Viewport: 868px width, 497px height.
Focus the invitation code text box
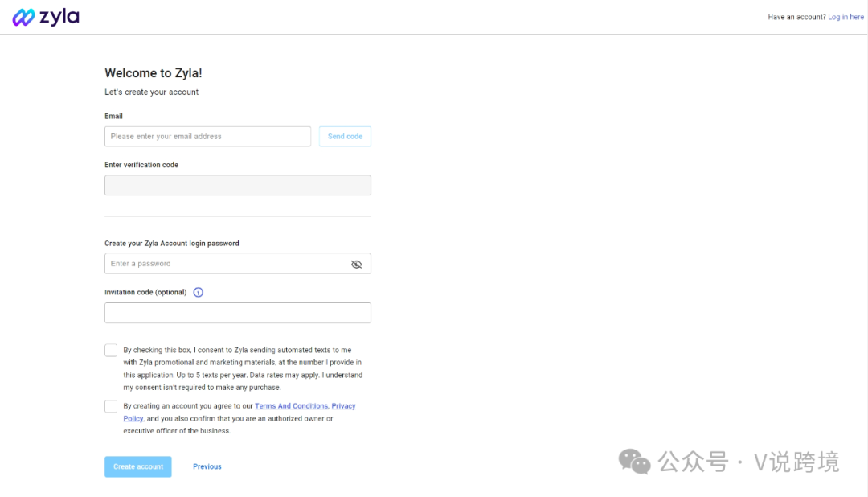click(x=237, y=313)
